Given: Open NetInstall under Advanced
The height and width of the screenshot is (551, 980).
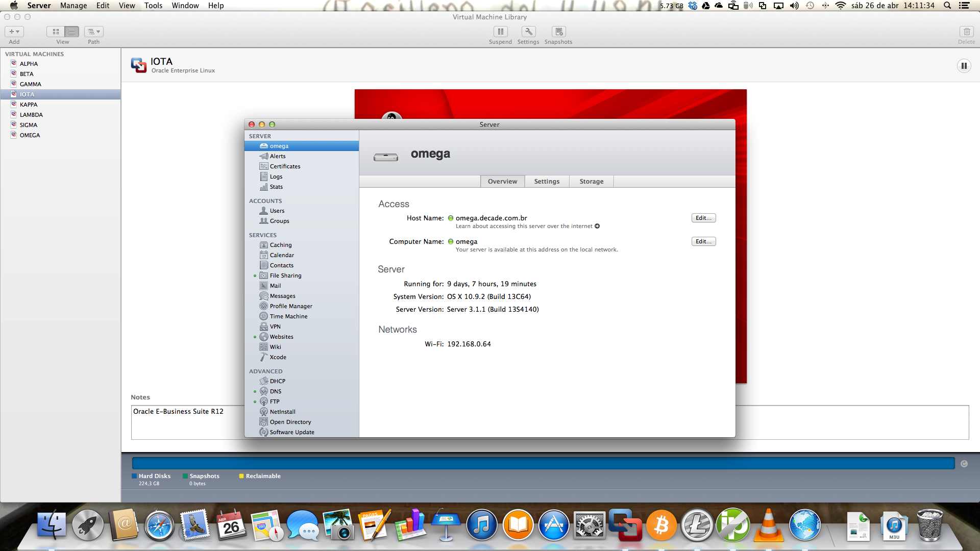Looking at the screenshot, I should point(301,412).
